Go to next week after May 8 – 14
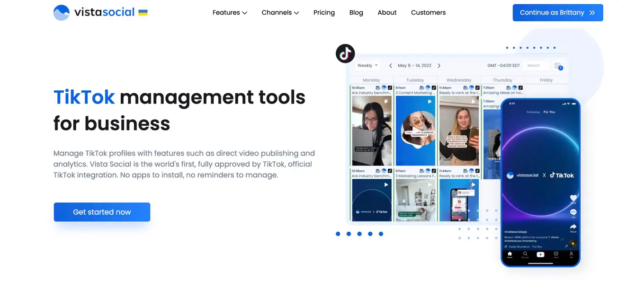 pyautogui.click(x=439, y=66)
